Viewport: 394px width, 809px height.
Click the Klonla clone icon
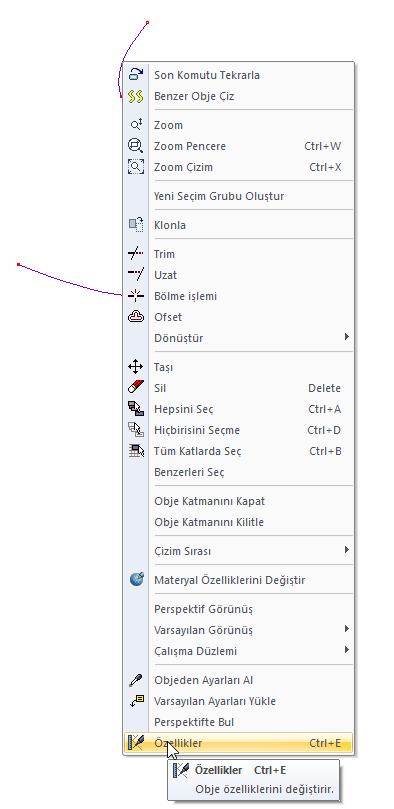pyautogui.click(x=136, y=225)
